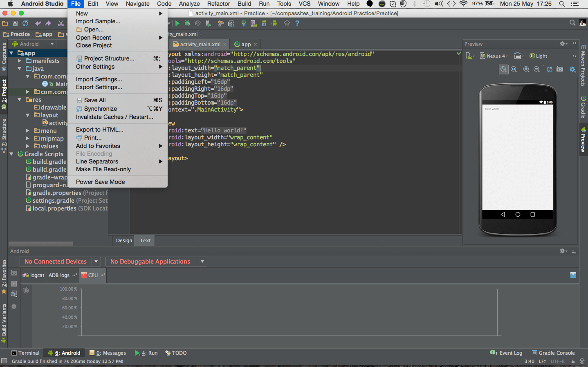The height and width of the screenshot is (367, 588).
Task: Zoom out of the layout preview
Action: (537, 69)
